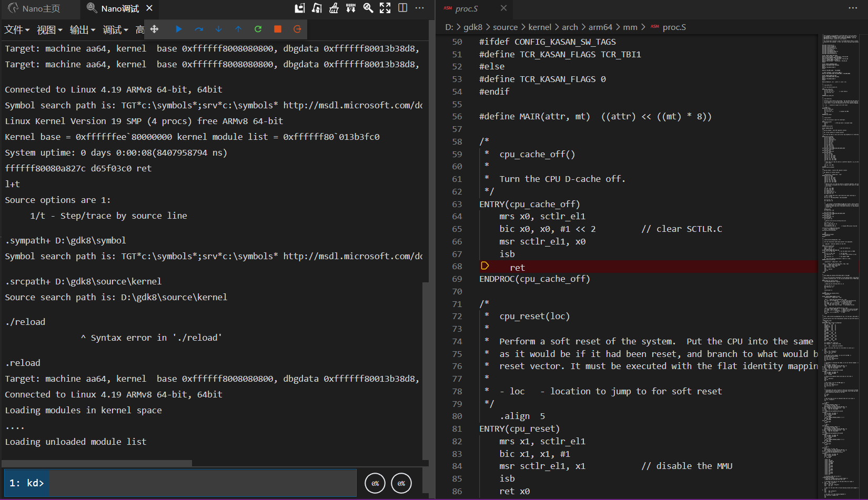
Task: Close the proc.S tab
Action: (503, 8)
